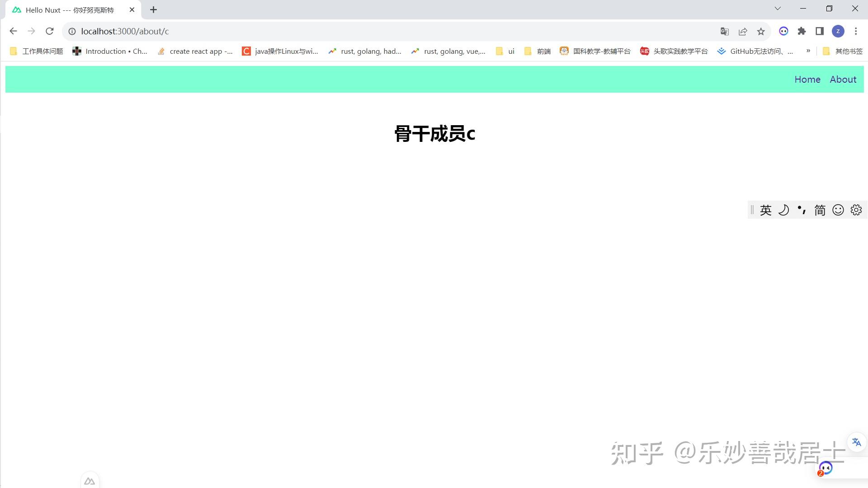Toggle IME simplified/traditional (简)
The image size is (868, 488).
[820, 210]
